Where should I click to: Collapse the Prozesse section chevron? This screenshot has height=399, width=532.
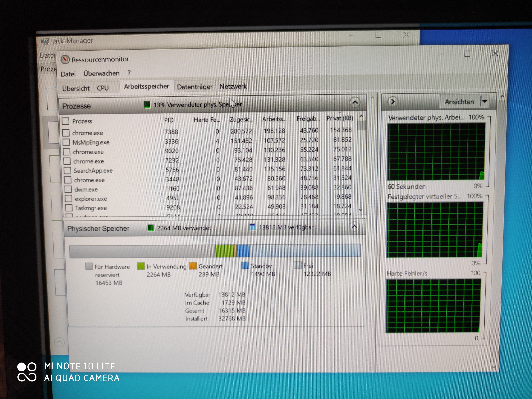355,102
